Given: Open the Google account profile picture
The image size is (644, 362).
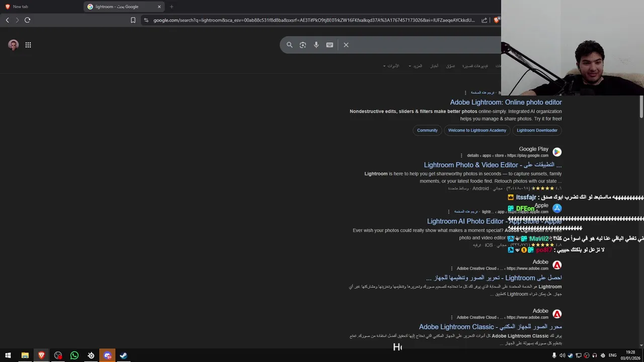Looking at the screenshot, I should tap(14, 45).
